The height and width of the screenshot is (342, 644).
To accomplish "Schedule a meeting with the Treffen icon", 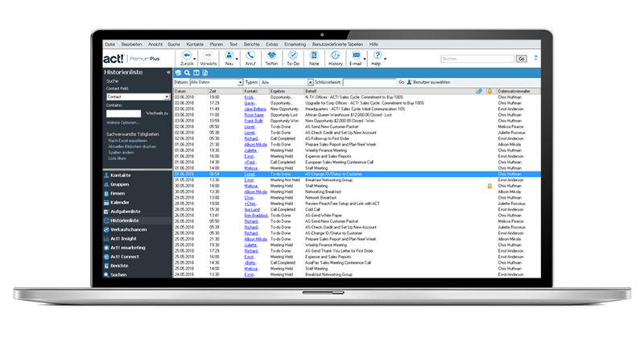I will [271, 55].
